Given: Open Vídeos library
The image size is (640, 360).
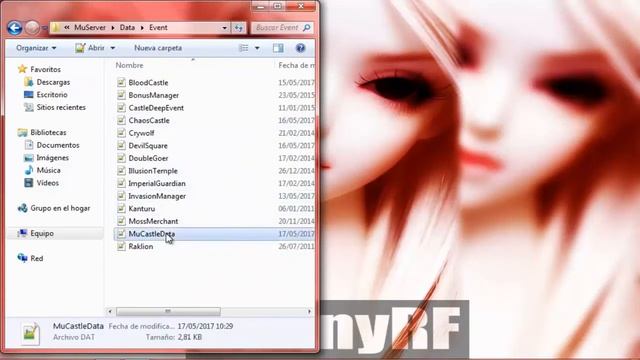Looking at the screenshot, I should pyautogui.click(x=47, y=183).
